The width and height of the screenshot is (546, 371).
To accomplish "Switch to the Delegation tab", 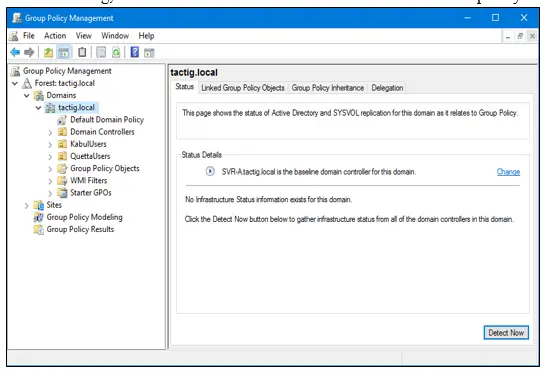I will [x=387, y=88].
